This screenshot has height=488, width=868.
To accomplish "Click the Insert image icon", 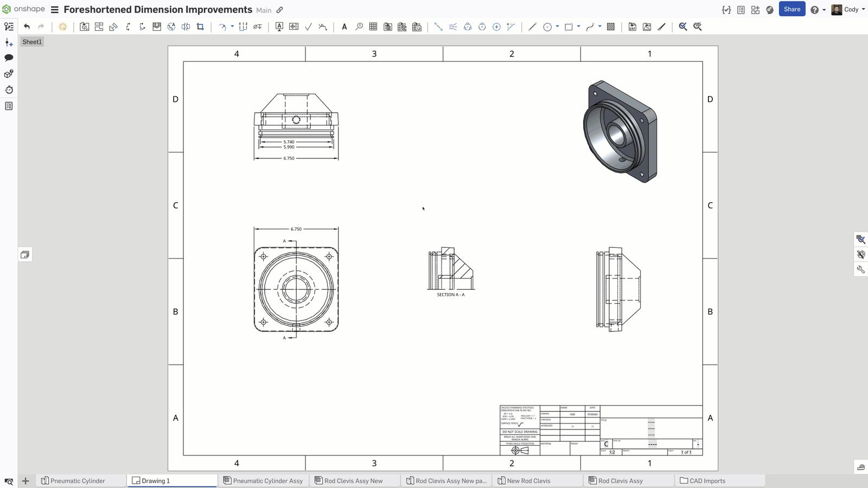I will point(647,27).
